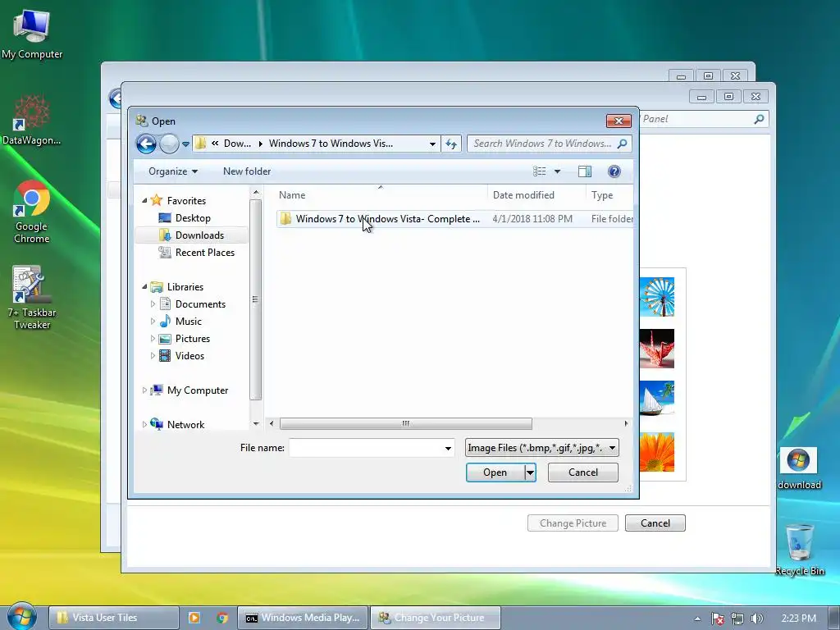Click the File name input field
Image resolution: width=840 pixels, height=630 pixels.
[x=365, y=448]
